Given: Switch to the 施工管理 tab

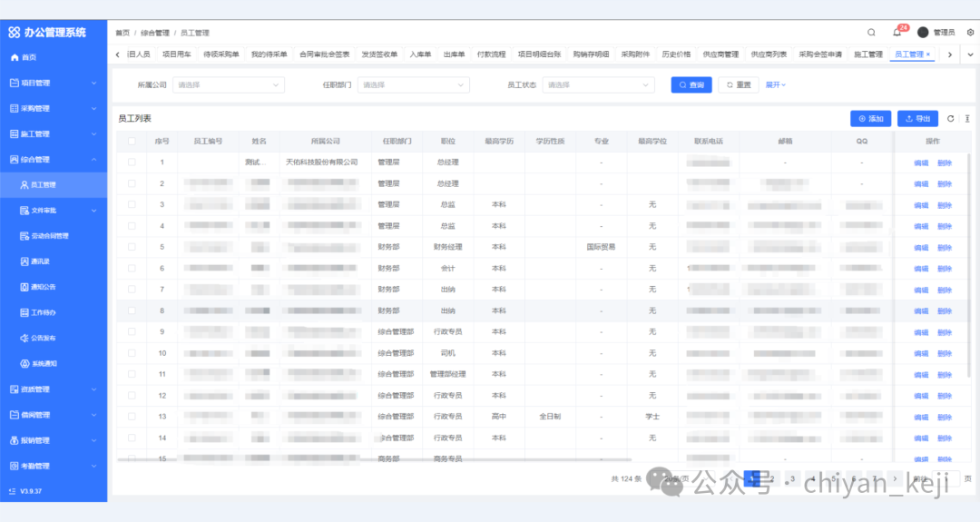Looking at the screenshot, I should (x=868, y=54).
